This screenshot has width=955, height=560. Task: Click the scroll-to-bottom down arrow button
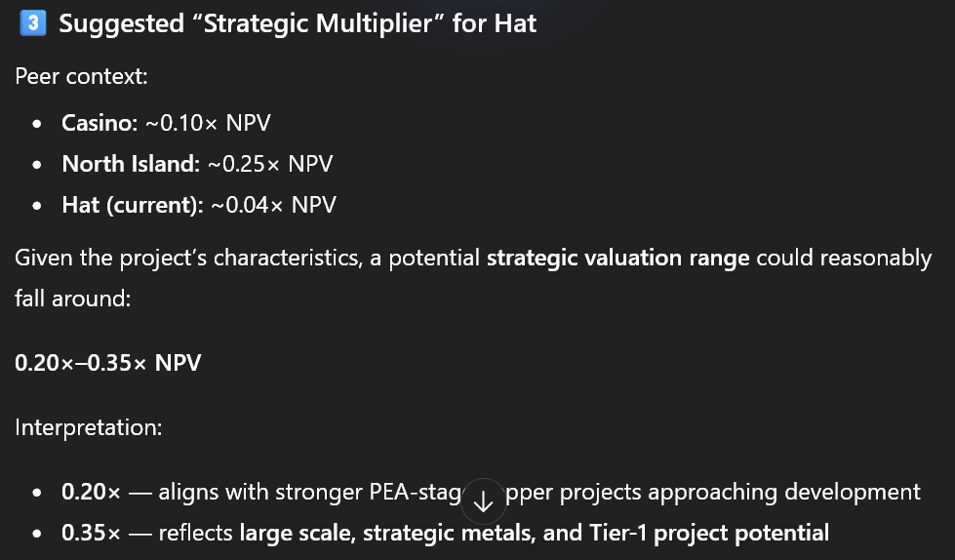pyautogui.click(x=483, y=502)
